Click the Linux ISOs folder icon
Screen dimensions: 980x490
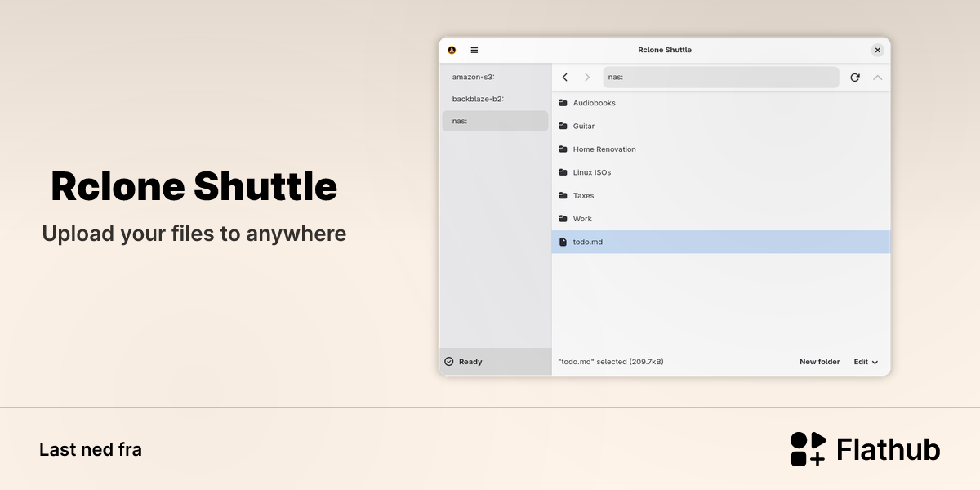tap(563, 172)
